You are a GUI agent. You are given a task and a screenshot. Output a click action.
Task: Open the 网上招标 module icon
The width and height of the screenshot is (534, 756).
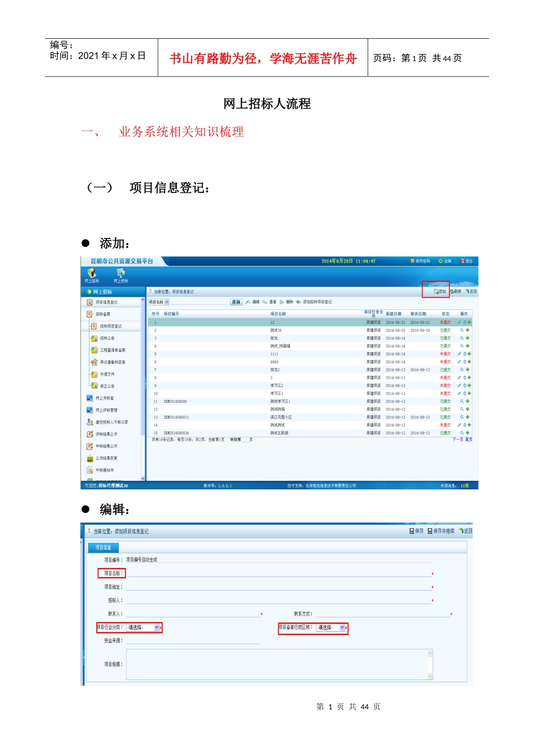92,275
